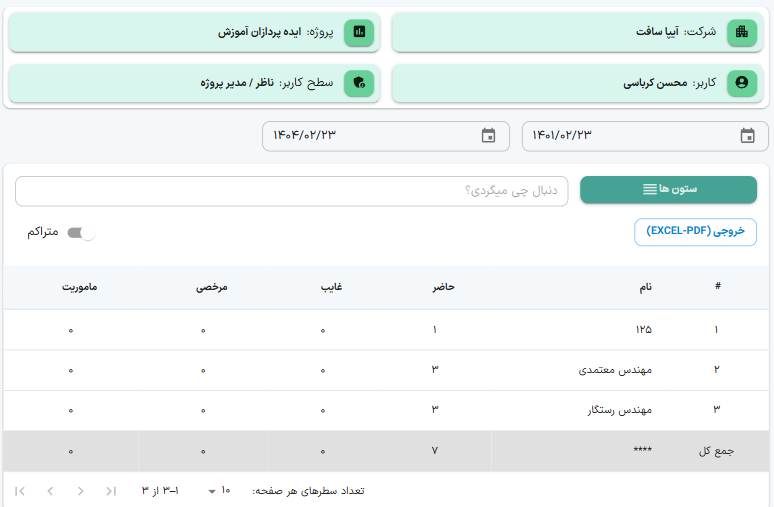Screen dimensions: 774x507
Task: Sort by the نام column header
Action: tap(646, 287)
